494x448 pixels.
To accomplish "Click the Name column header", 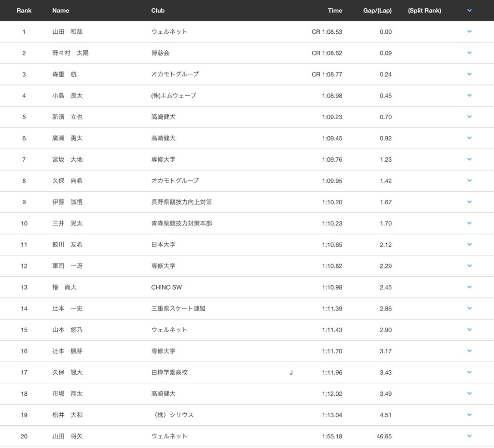I will coord(61,11).
